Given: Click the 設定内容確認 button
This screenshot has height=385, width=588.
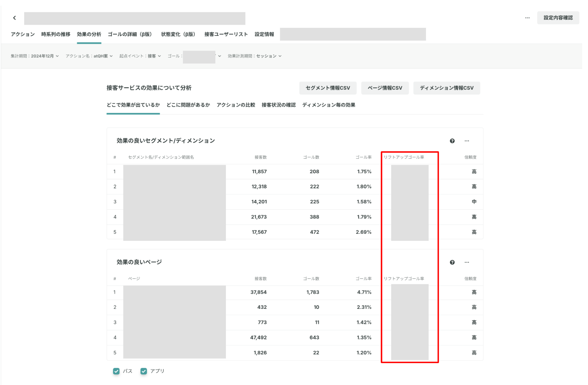Looking at the screenshot, I should (558, 18).
